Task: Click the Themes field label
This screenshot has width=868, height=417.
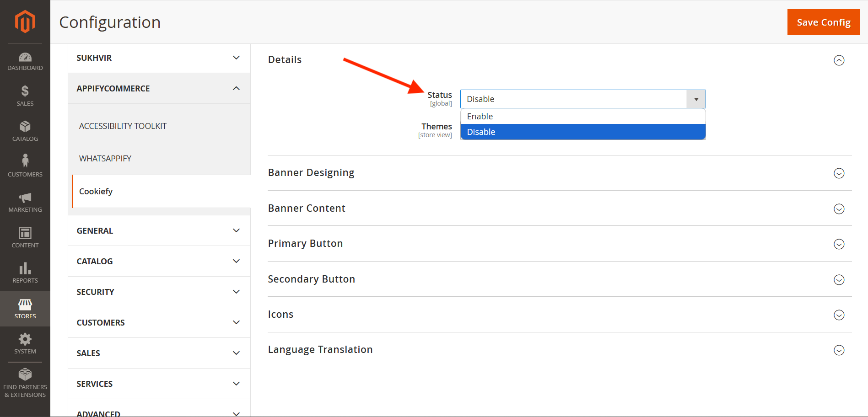Action: tap(437, 127)
